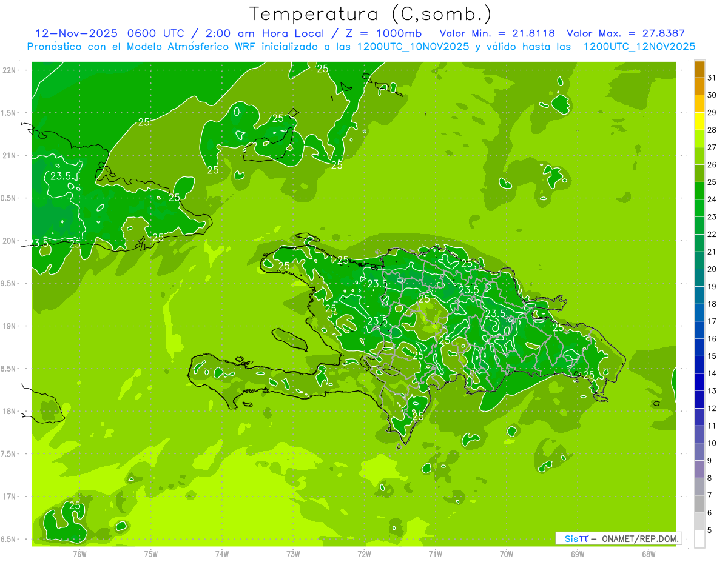Click the 20N latitude axis label

(10, 241)
